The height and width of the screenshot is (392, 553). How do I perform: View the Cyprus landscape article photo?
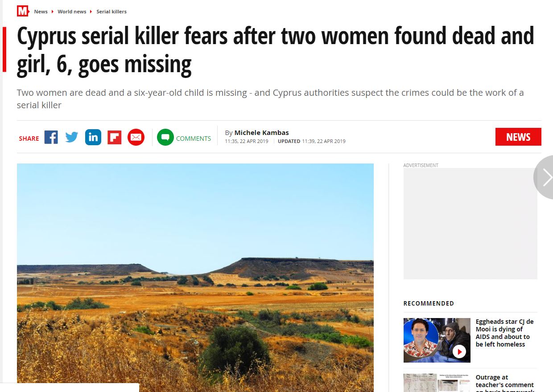tap(195, 278)
